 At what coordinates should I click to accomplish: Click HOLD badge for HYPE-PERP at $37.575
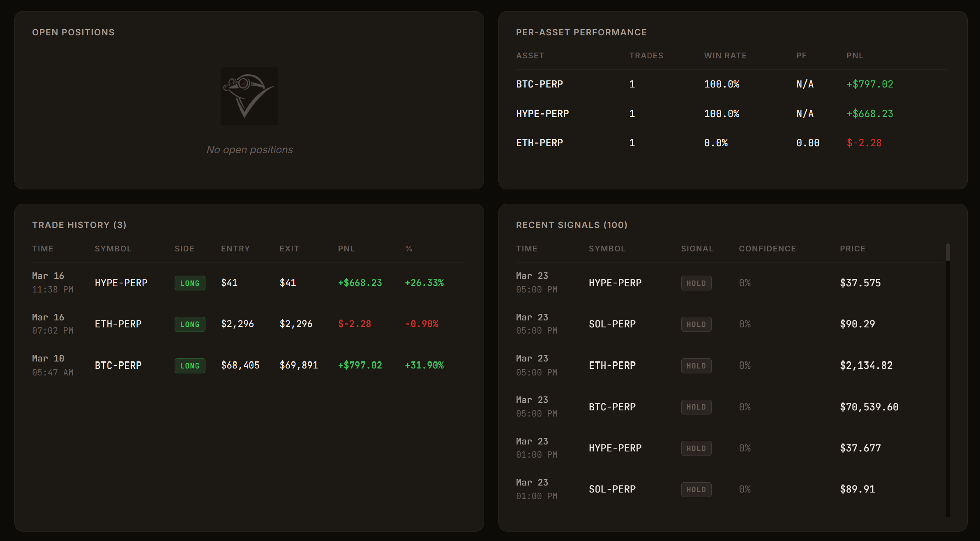(696, 283)
